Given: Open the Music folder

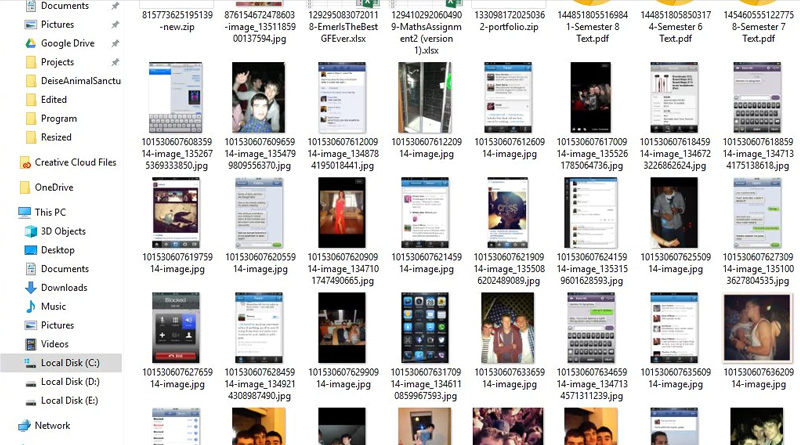Looking at the screenshot, I should point(53,307).
